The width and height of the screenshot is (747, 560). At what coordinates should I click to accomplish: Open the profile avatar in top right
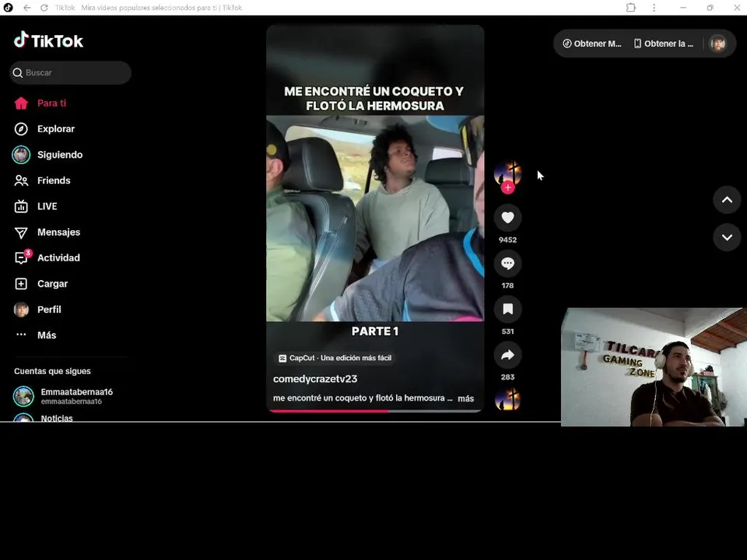tap(718, 44)
